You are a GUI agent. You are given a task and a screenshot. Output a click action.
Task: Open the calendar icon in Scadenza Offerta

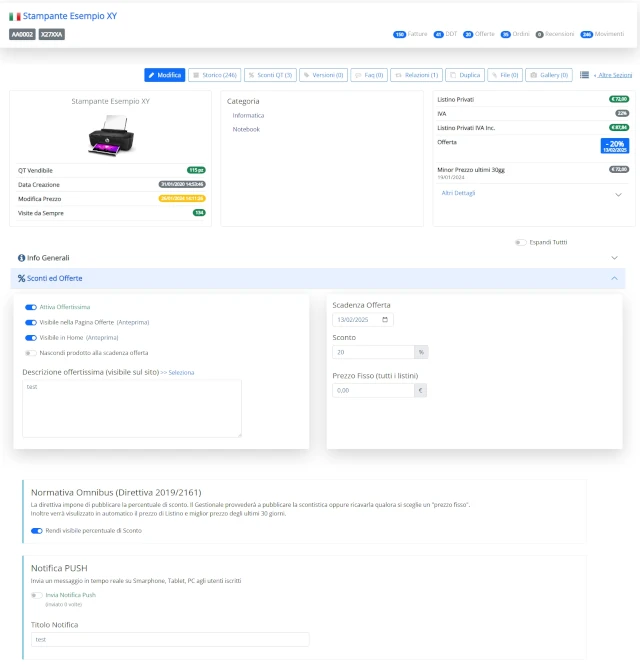click(385, 320)
